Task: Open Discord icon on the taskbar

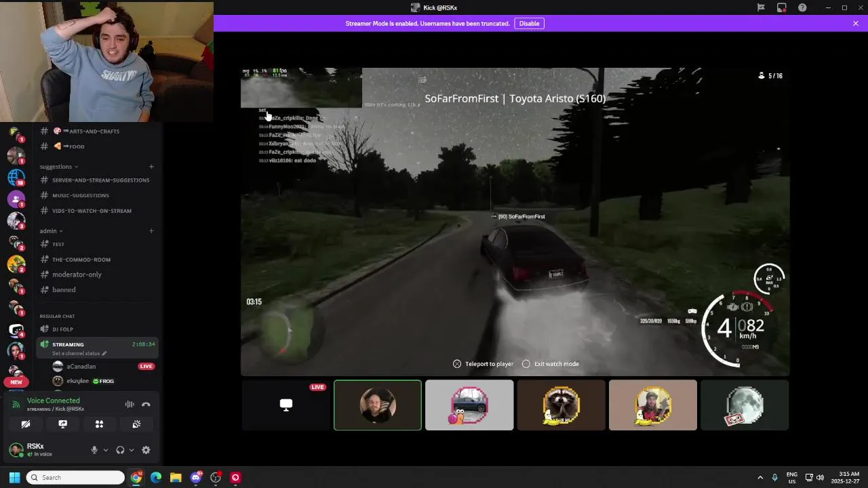Action: click(x=196, y=478)
